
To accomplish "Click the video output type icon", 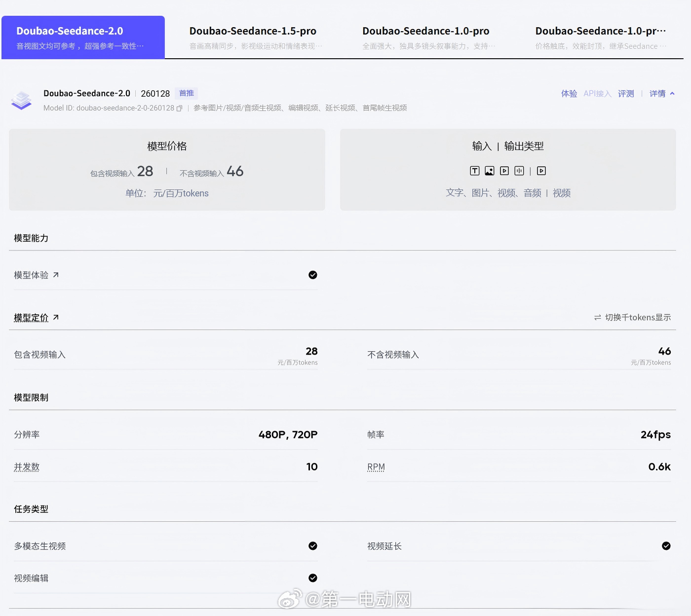I will click(541, 171).
